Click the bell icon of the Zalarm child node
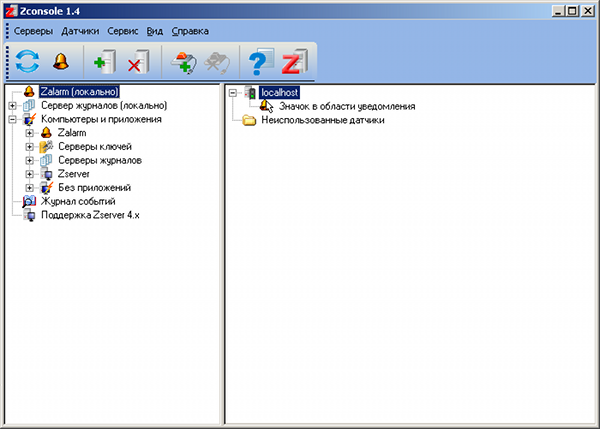The image size is (600, 429). (x=46, y=133)
